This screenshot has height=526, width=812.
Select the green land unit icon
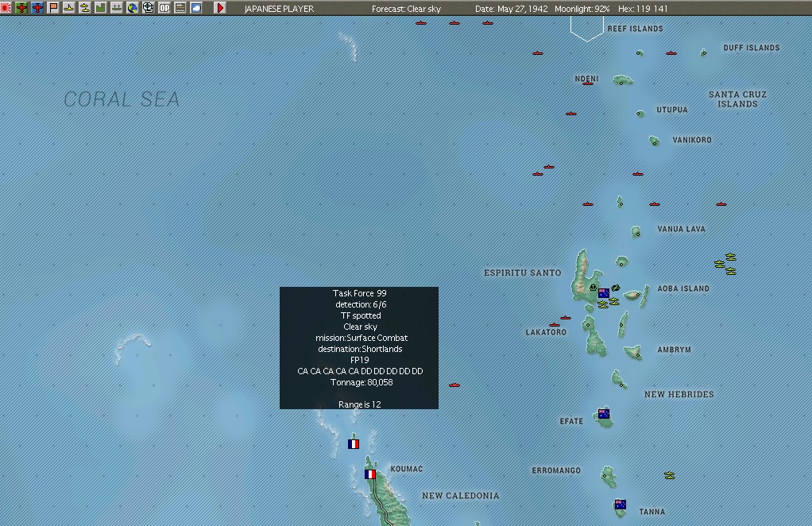click(100, 8)
